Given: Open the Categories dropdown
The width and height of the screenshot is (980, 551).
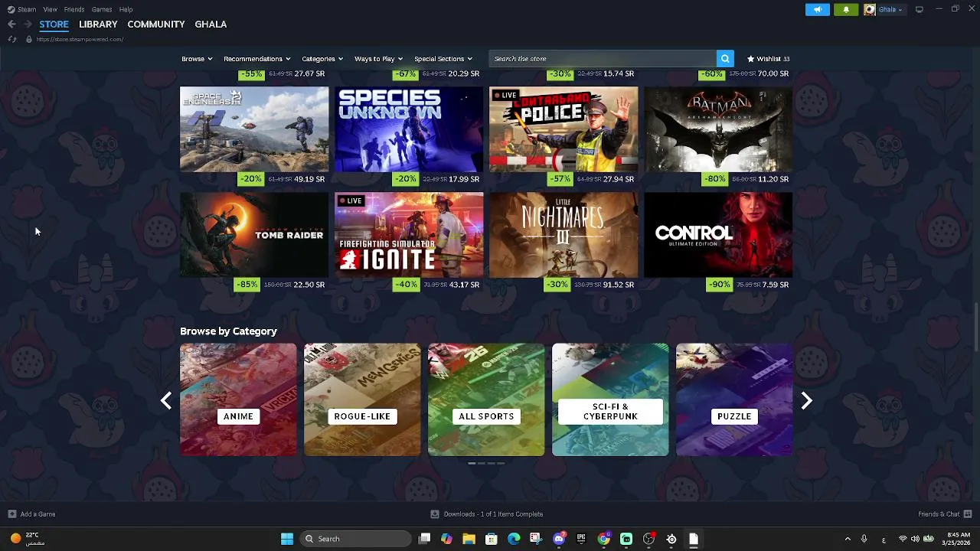Looking at the screenshot, I should [322, 59].
